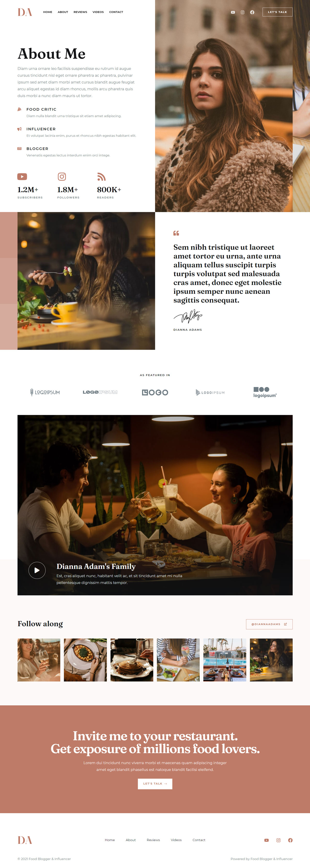This screenshot has height=868, width=310.
Task: Open the @DIANNAADAMS profile button
Action: pos(269,624)
